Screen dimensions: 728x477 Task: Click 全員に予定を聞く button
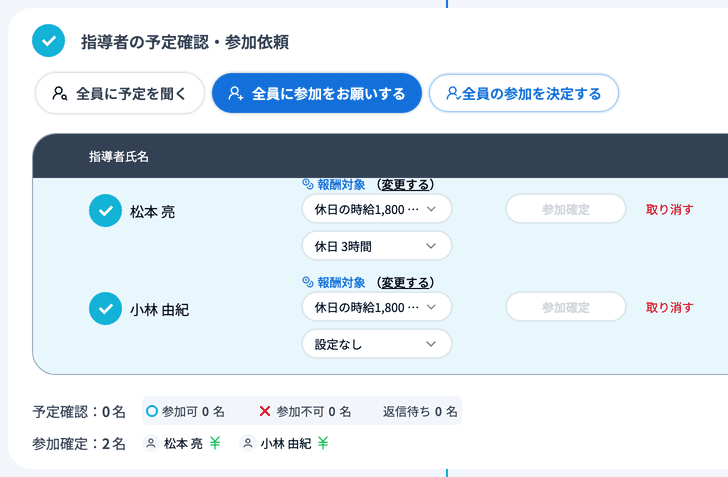(120, 93)
